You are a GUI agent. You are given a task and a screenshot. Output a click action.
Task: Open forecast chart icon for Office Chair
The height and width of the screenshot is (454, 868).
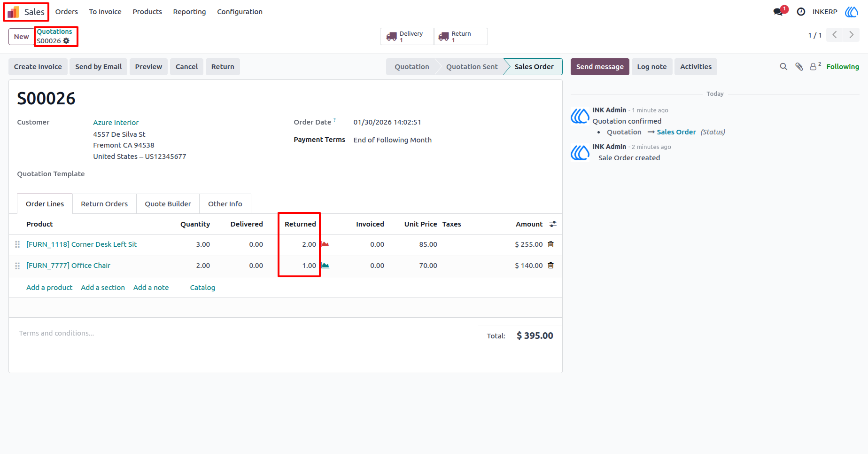pos(325,266)
